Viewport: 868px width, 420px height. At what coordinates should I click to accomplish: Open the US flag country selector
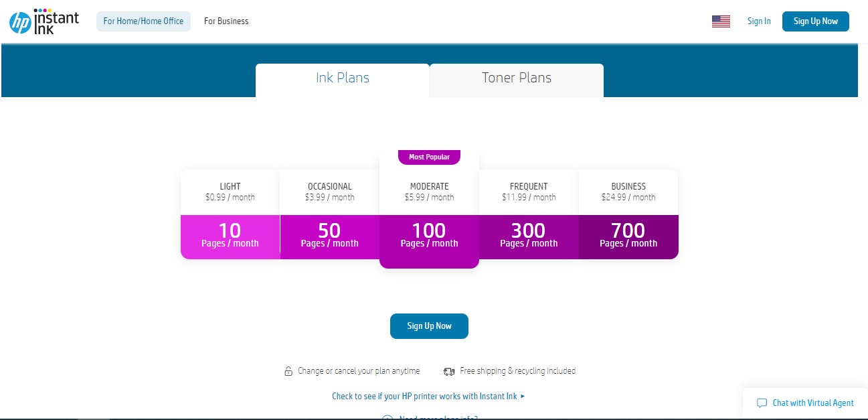click(721, 21)
